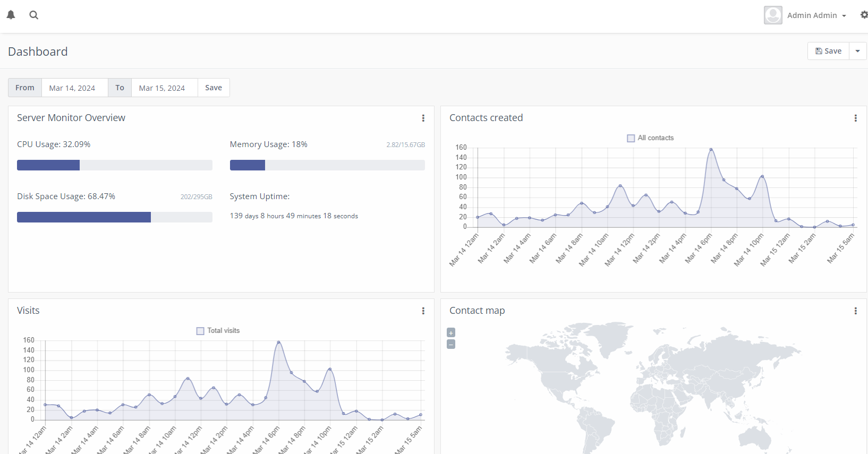Open Server Monitor Overview widget options menu
This screenshot has width=868, height=454.
423,118
